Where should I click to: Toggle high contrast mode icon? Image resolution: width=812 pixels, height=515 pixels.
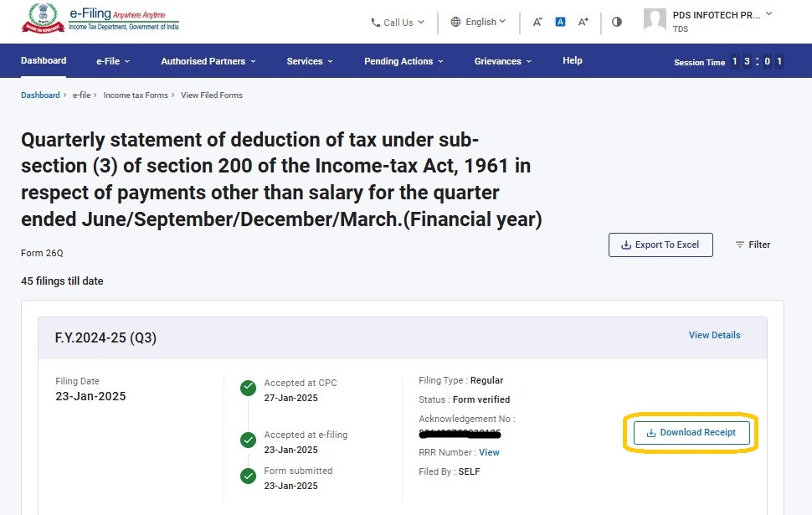click(617, 22)
